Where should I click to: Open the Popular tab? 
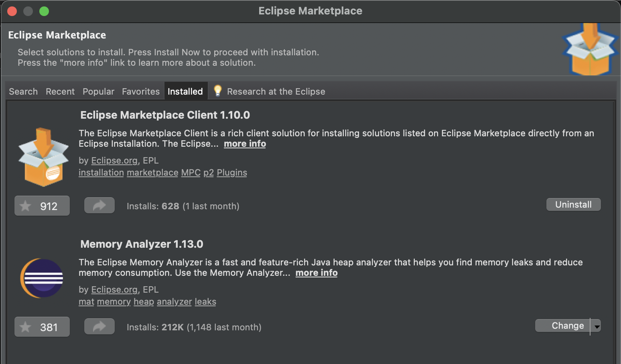click(x=98, y=91)
